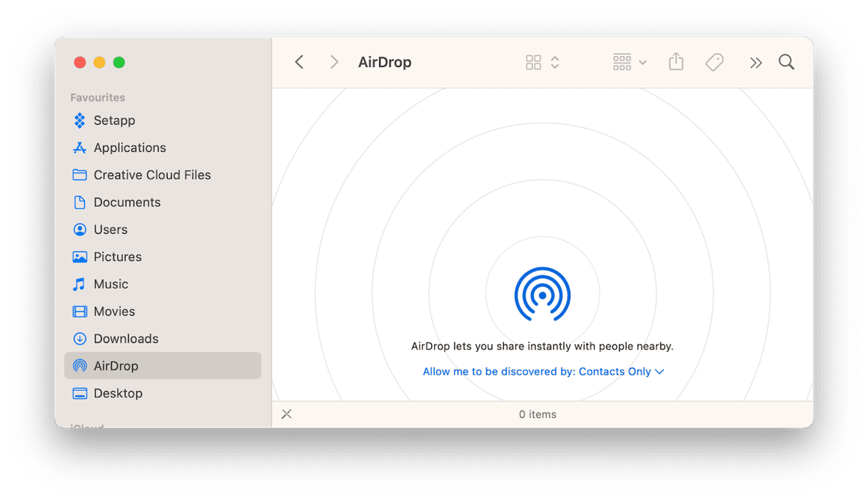Click the large blue AirDrop icon
Viewport: 868px width, 500px height.
coord(542,294)
